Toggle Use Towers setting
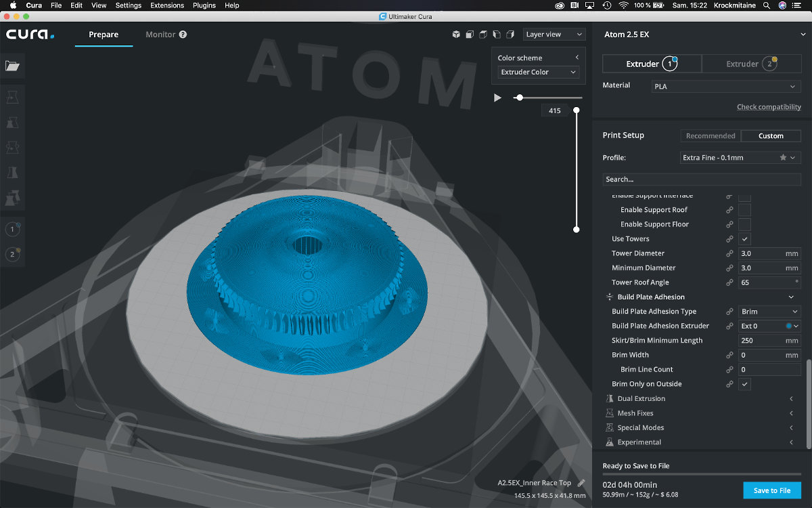This screenshot has height=508, width=812. click(x=744, y=238)
